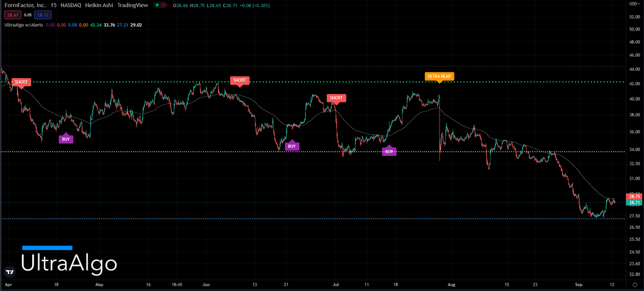Click the 38.00 price axis label
Viewport: 644px width, 291px height.
pos(634,115)
